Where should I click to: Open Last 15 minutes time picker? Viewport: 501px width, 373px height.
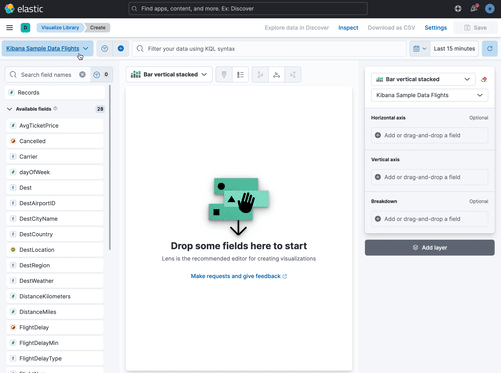[454, 49]
